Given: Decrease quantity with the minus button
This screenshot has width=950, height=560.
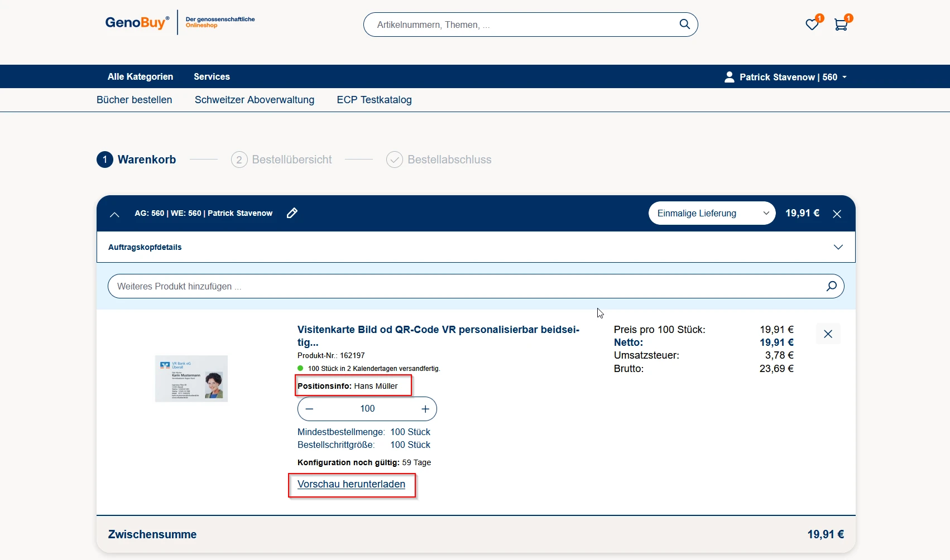Looking at the screenshot, I should pyautogui.click(x=310, y=409).
